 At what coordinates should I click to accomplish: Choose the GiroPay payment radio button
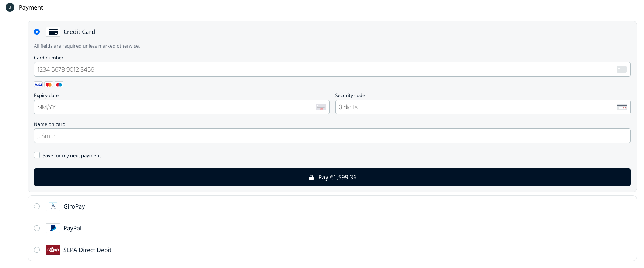[x=37, y=206]
